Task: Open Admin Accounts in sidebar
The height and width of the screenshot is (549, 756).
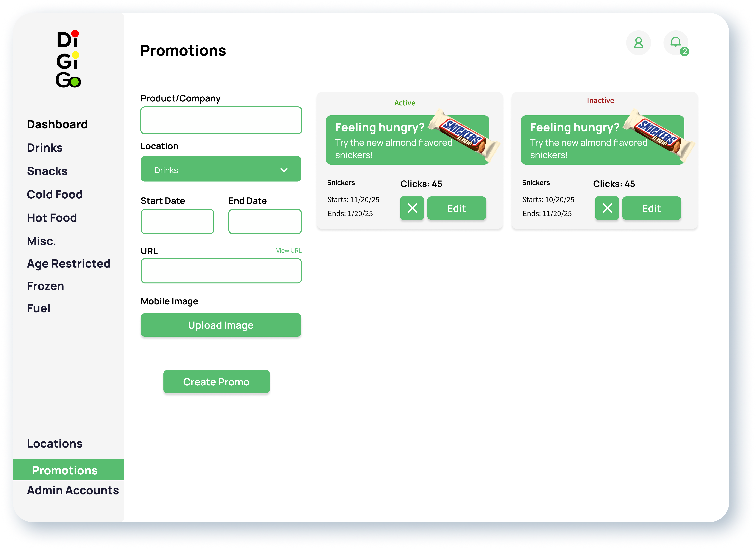Action: click(73, 490)
